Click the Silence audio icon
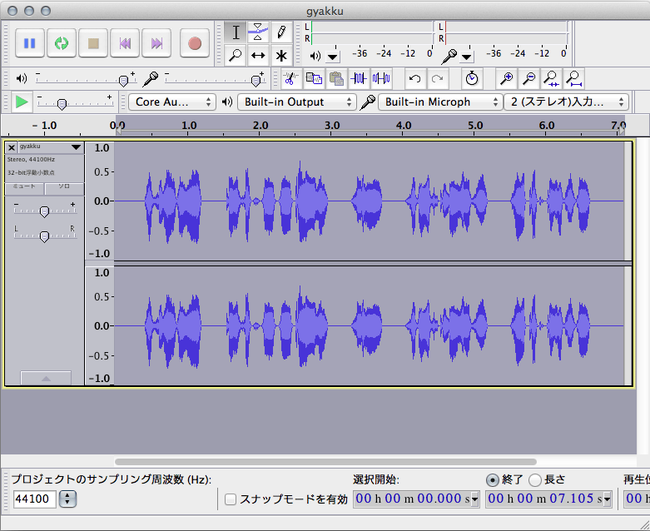This screenshot has height=531, width=650. 381,78
